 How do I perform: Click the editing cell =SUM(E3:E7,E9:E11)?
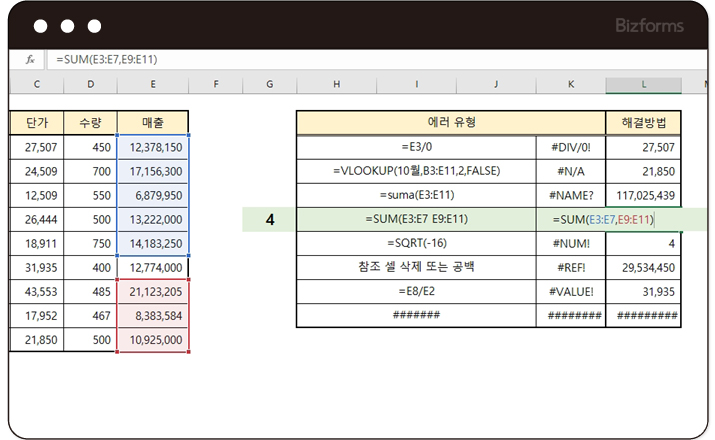point(603,220)
